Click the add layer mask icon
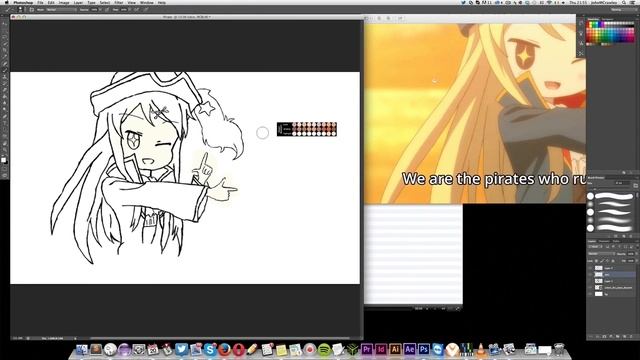Screen dimensions: 640x360 point(605,337)
